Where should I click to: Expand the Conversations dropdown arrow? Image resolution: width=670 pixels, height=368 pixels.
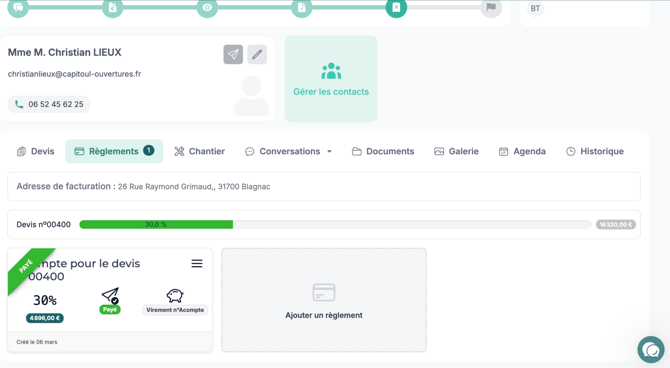coord(329,151)
